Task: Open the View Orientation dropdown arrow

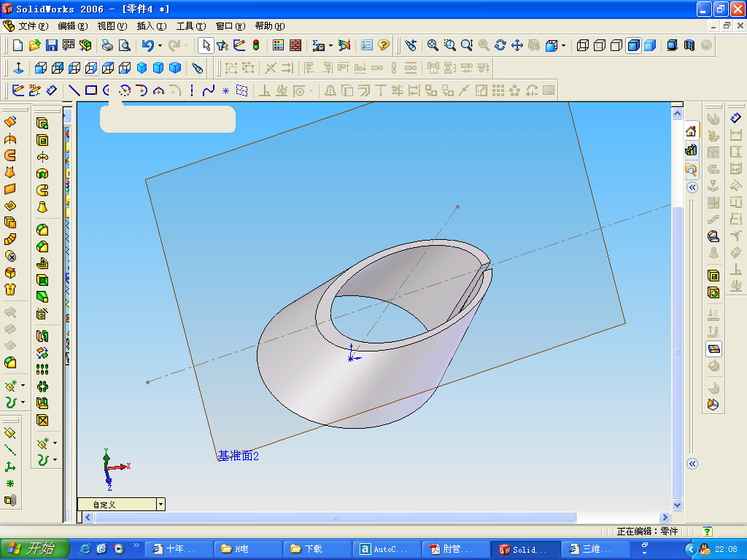Action: (x=564, y=46)
